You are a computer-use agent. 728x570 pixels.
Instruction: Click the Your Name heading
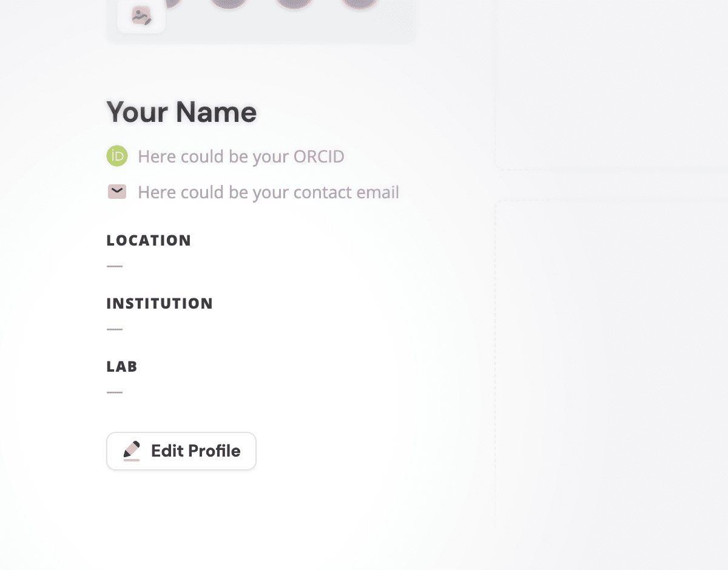[181, 112]
